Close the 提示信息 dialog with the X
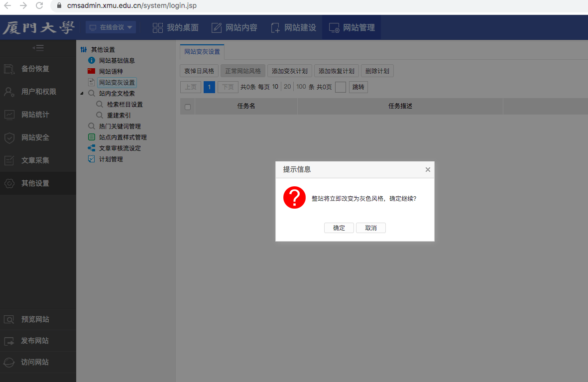588x382 pixels. pyautogui.click(x=428, y=169)
